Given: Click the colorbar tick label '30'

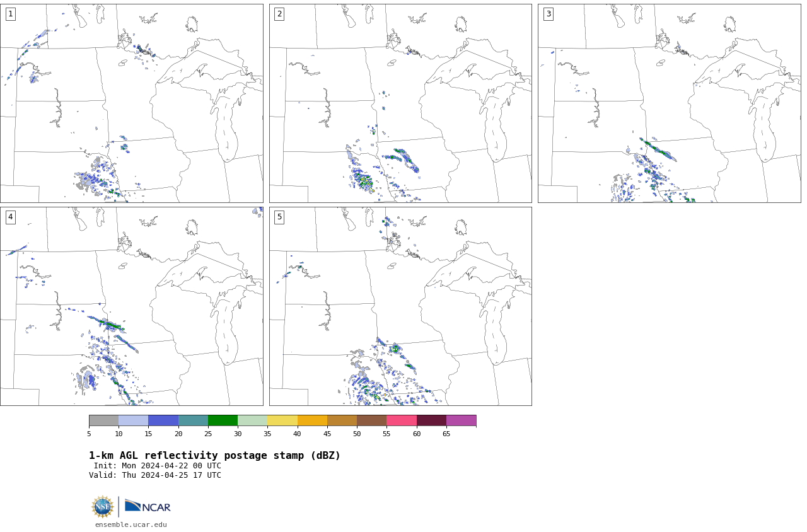Looking at the screenshot, I should pyautogui.click(x=238, y=434).
